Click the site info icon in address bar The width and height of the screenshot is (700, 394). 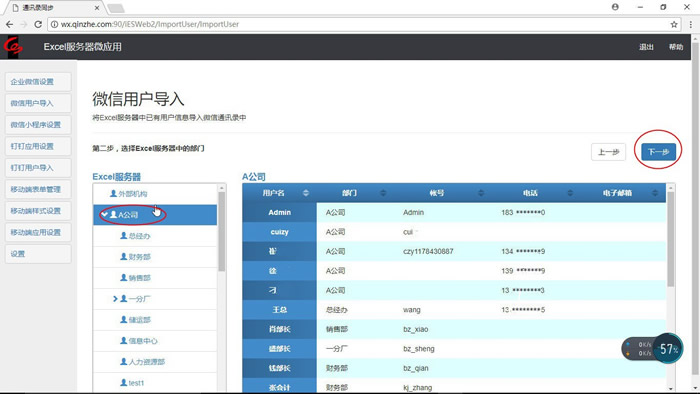point(54,25)
